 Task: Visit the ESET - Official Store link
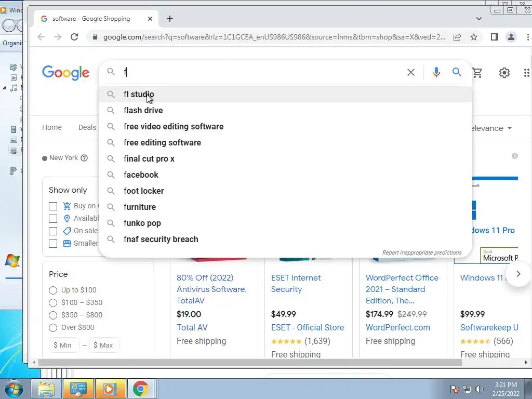(308, 327)
